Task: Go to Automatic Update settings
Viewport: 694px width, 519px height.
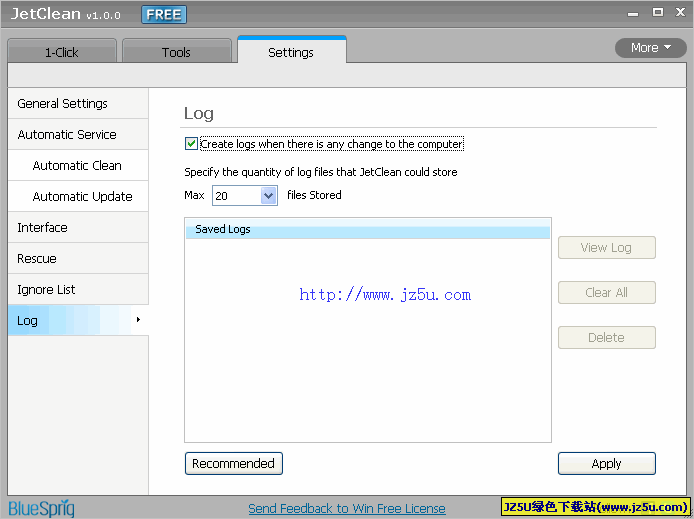Action: click(78, 196)
